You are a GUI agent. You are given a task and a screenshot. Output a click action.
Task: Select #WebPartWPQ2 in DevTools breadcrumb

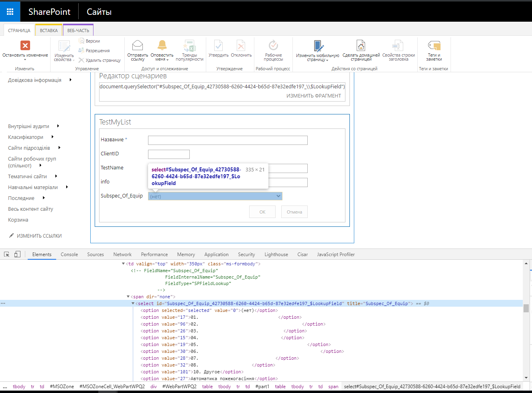179,387
